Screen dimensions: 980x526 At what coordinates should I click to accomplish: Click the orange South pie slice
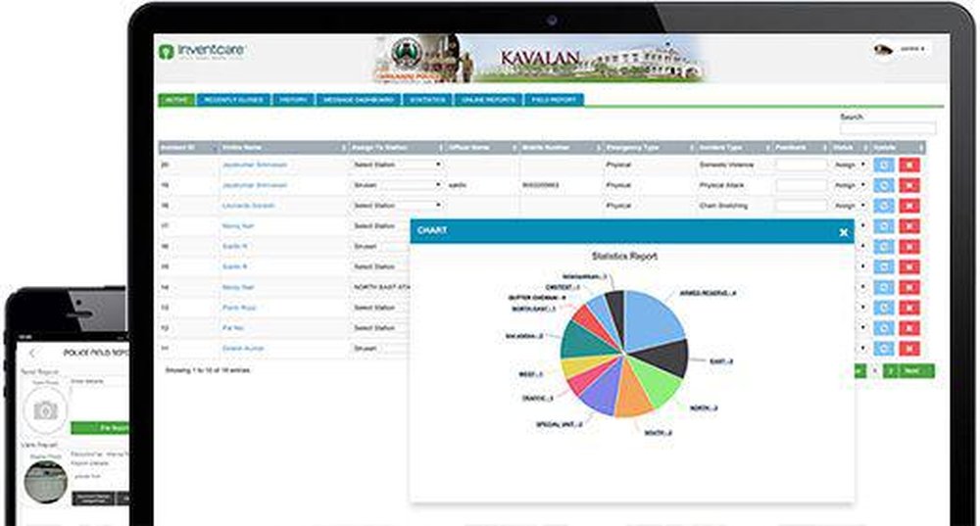[632, 395]
